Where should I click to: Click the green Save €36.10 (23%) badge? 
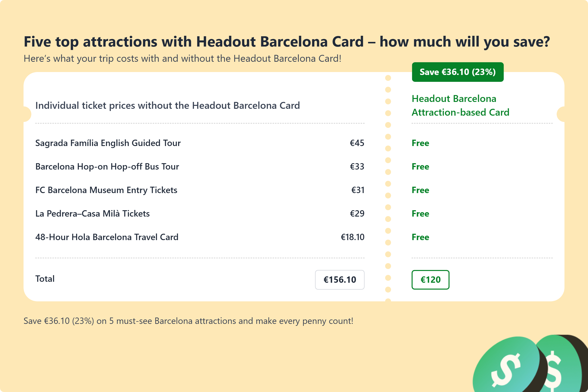(x=457, y=72)
